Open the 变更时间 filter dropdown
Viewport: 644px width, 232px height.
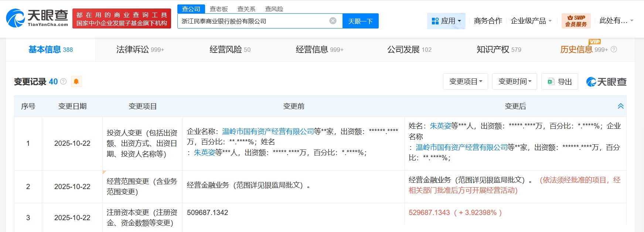point(514,81)
